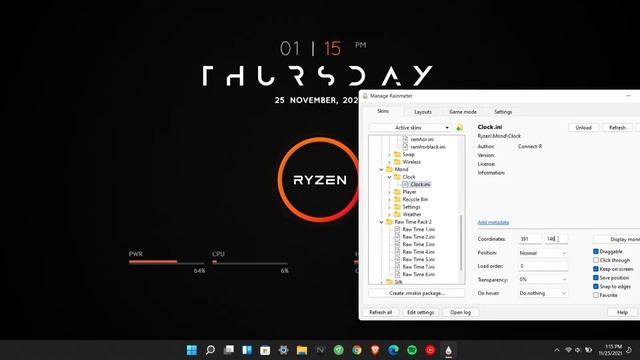Image resolution: width=640 pixels, height=360 pixels.
Task: Switch to the Game mode tab
Action: click(x=463, y=112)
